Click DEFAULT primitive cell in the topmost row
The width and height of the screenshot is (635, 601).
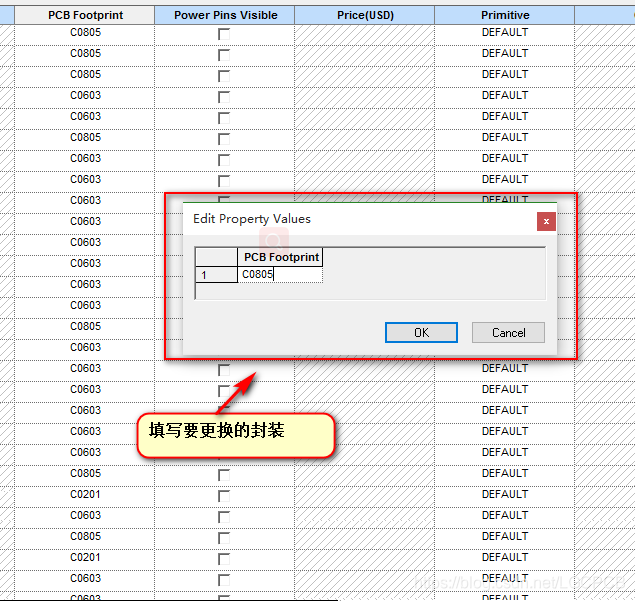click(505, 33)
